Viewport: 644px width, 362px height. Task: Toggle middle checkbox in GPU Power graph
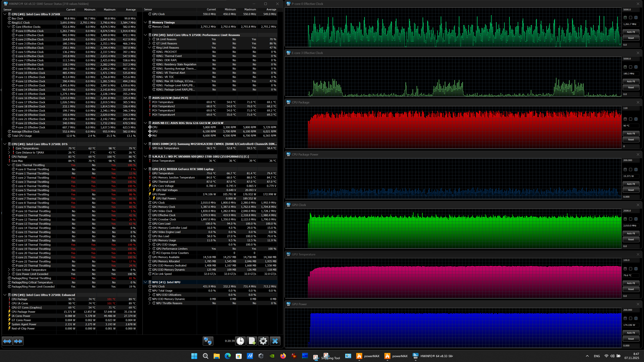pos(631,319)
